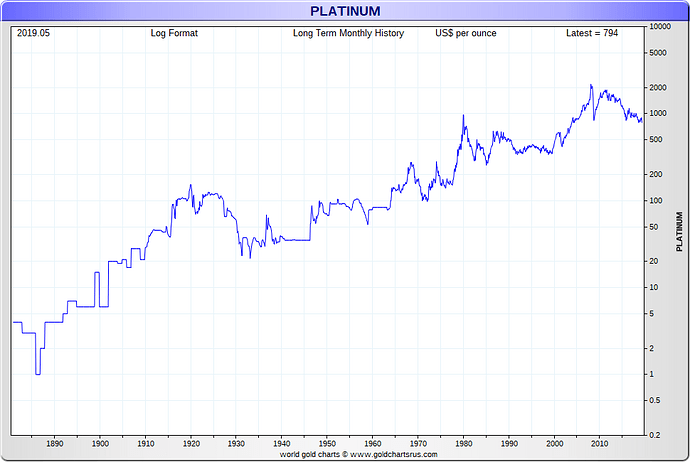The image size is (690, 462).
Task: Click the 10000 value on the price axis
Action: 659,26
